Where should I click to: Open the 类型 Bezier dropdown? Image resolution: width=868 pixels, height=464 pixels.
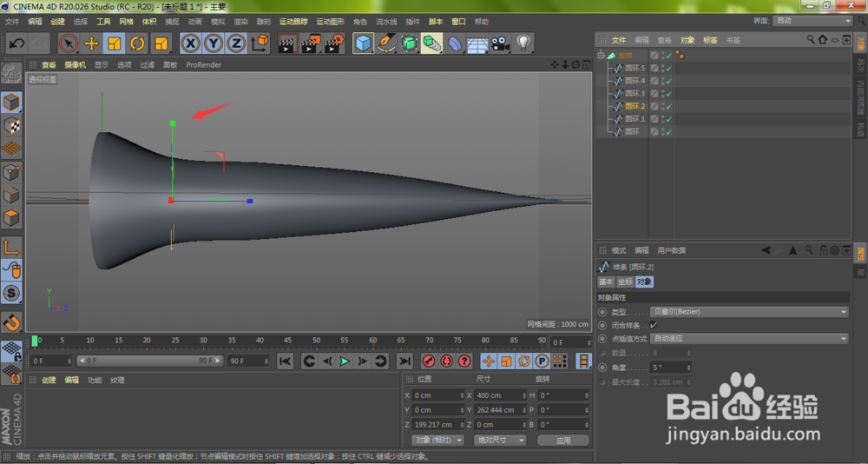click(749, 312)
